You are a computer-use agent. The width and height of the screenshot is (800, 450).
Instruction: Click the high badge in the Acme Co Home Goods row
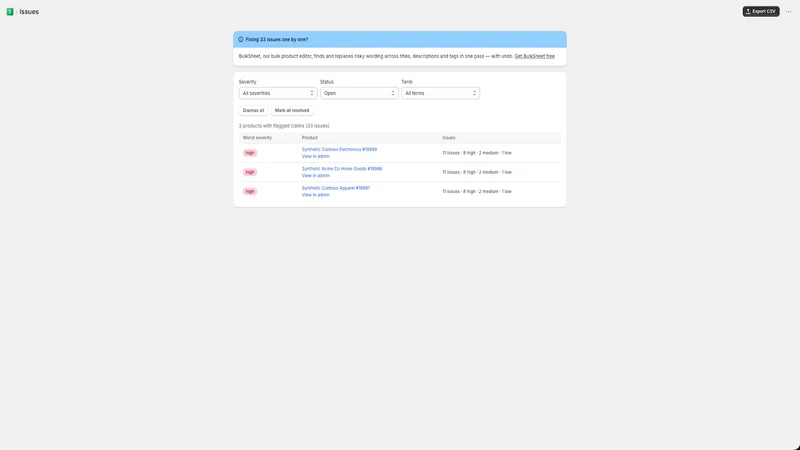coord(250,172)
